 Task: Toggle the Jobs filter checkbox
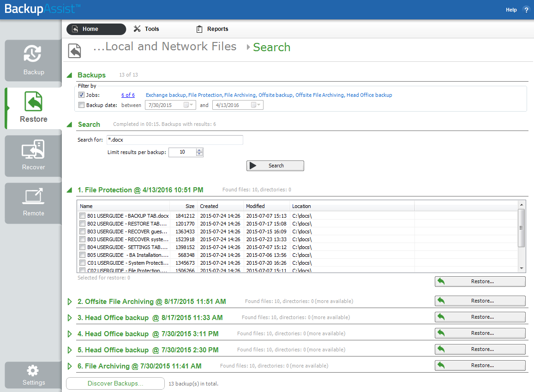tap(81, 95)
